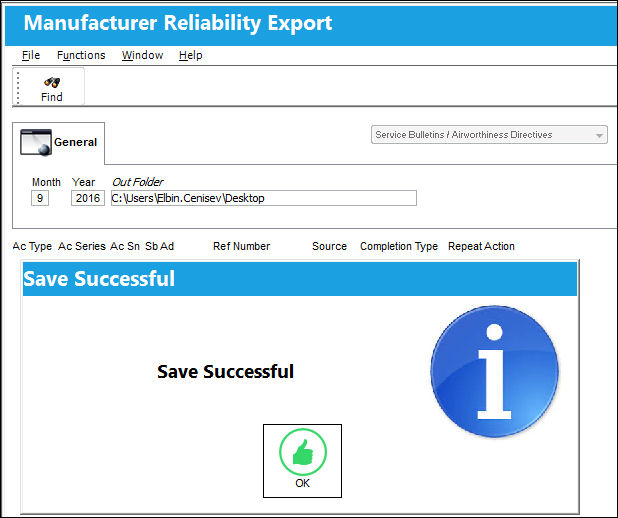The image size is (618, 518).
Task: Click the blue information icon in dialog
Action: tap(494, 372)
